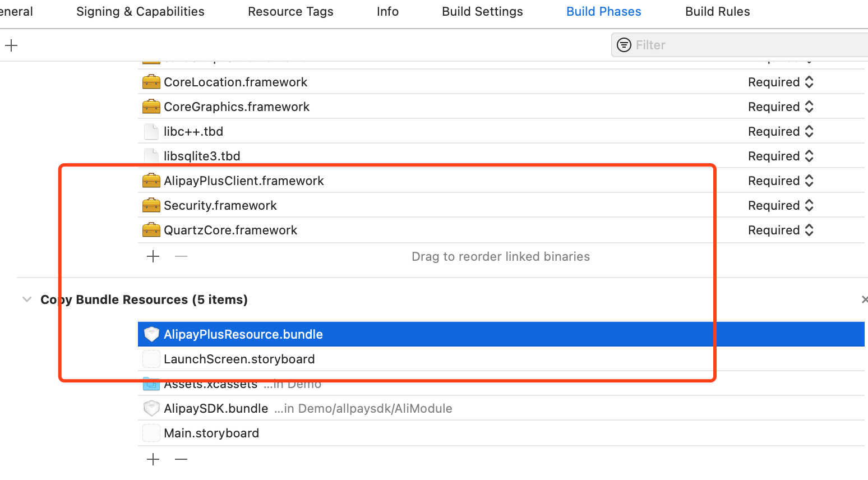Click the AlipayPlusClient.framework toolbox icon
The image size is (868, 480).
151,181
